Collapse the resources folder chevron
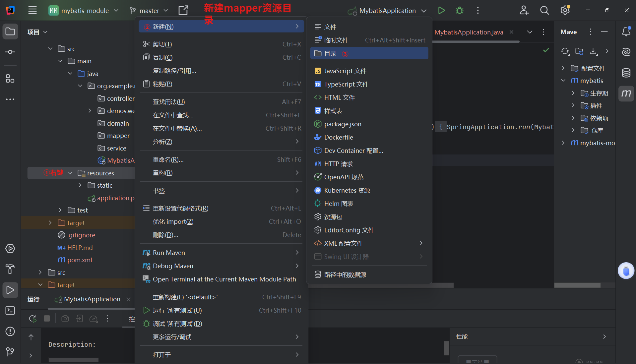The height and width of the screenshot is (364, 636). (x=70, y=173)
